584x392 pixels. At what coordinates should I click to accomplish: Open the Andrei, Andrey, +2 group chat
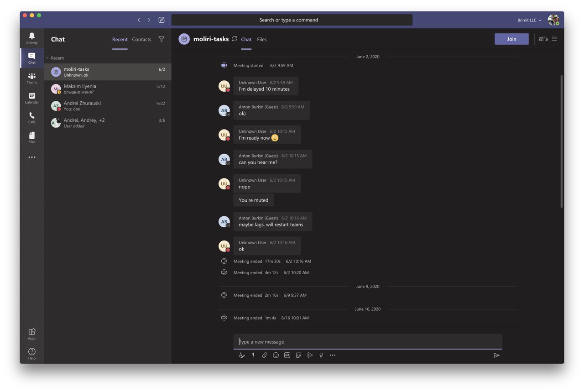pyautogui.click(x=108, y=123)
